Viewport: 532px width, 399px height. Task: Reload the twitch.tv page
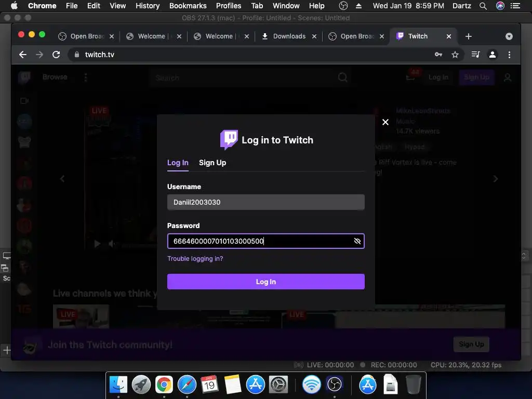coord(56,55)
